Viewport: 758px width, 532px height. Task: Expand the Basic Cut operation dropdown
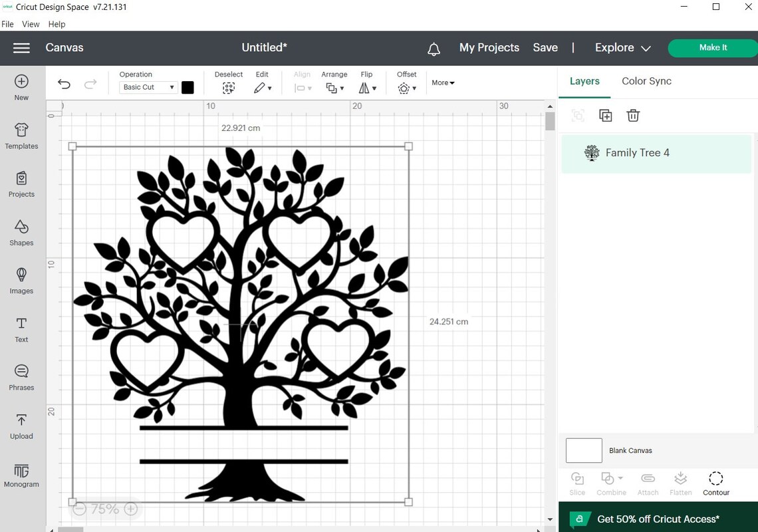[x=148, y=86]
